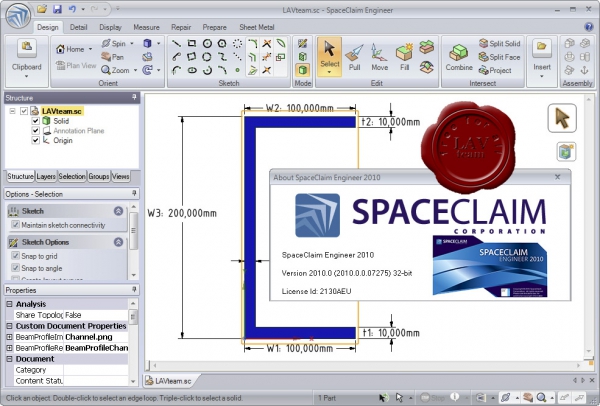Viewport: 600px width, 406px height.
Task: Toggle Snap to grid checkbox
Action: tap(15, 256)
